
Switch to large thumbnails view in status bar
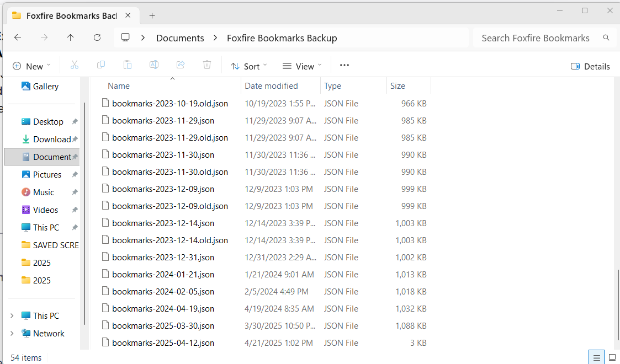coord(612,357)
